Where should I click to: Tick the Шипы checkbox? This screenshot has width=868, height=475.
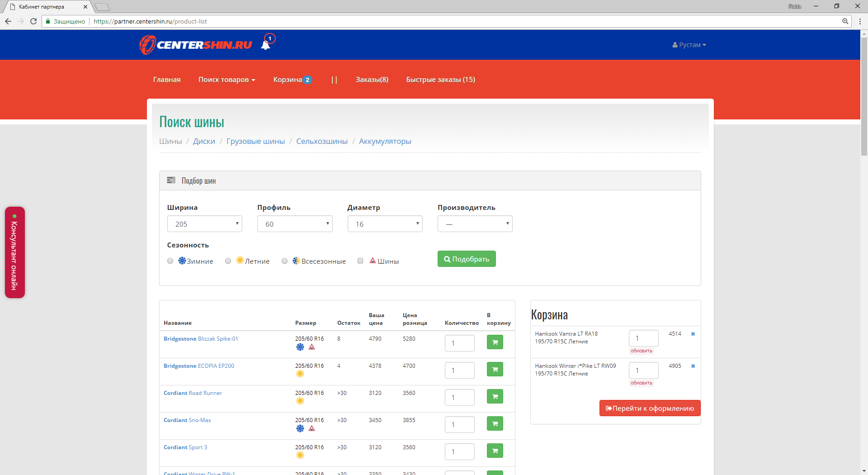(360, 261)
